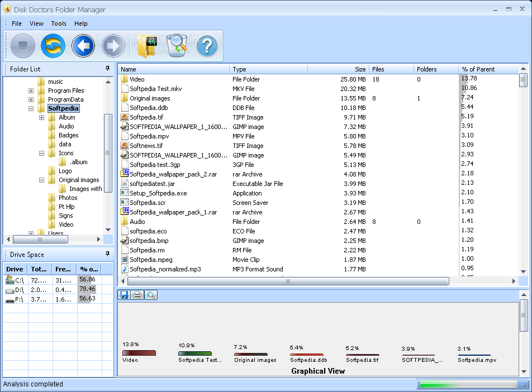Click the Drive column header in Drive Space
The width and height of the screenshot is (532, 392).
(x=16, y=269)
